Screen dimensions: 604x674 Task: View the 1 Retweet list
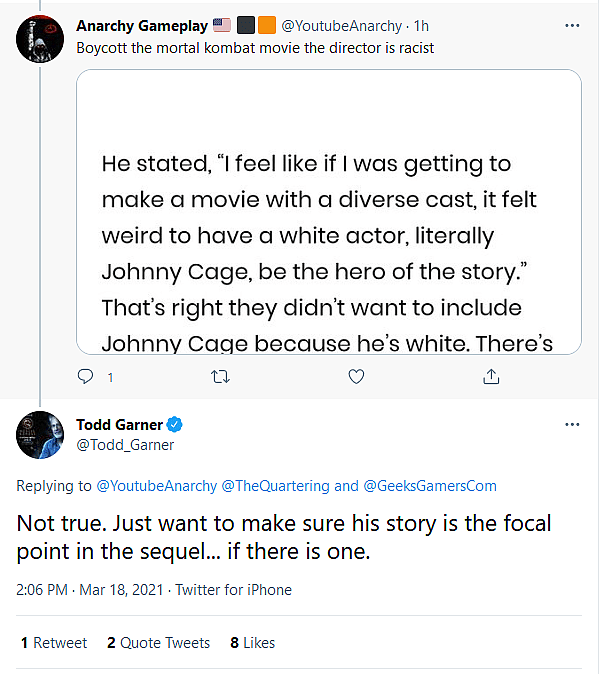coord(54,643)
